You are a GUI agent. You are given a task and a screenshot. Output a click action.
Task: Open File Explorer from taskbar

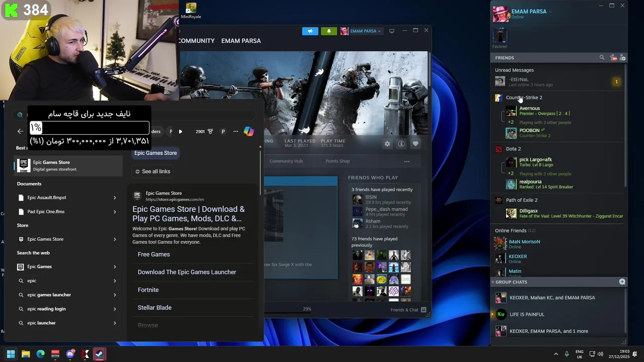pos(26,354)
